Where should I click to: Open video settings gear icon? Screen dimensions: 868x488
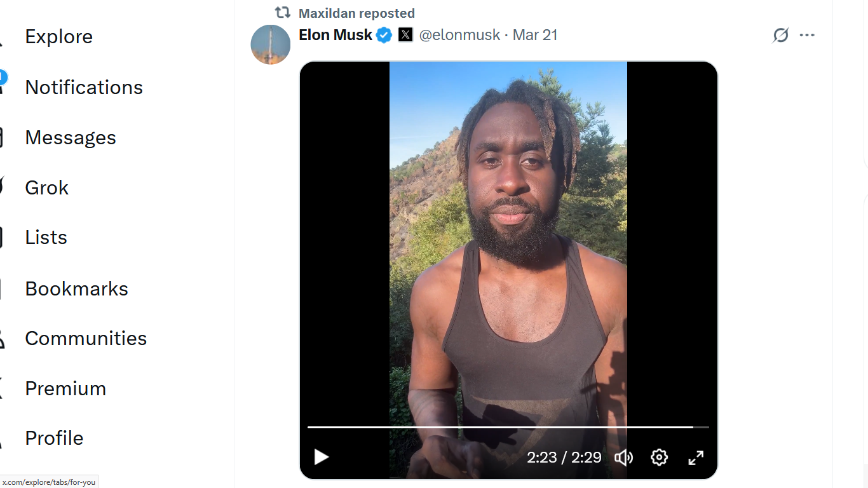pos(659,457)
